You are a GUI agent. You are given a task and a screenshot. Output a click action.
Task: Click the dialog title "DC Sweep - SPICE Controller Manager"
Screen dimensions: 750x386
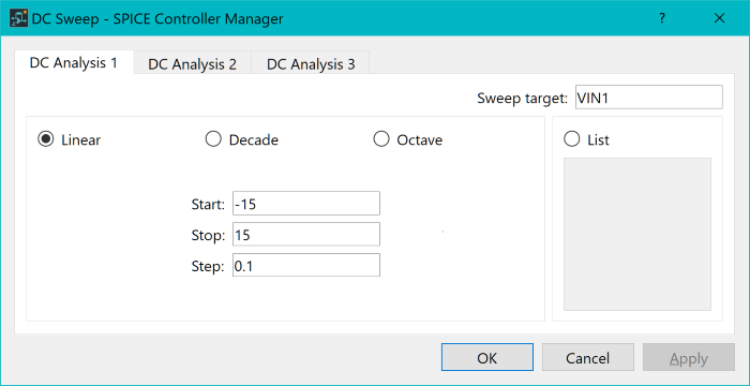tap(157, 19)
